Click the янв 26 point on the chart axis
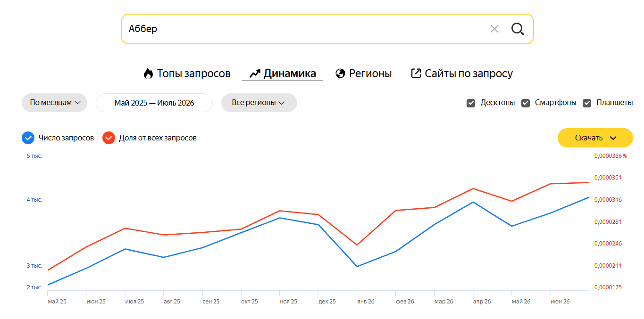Screen dimensions: 644x319 pos(365,302)
